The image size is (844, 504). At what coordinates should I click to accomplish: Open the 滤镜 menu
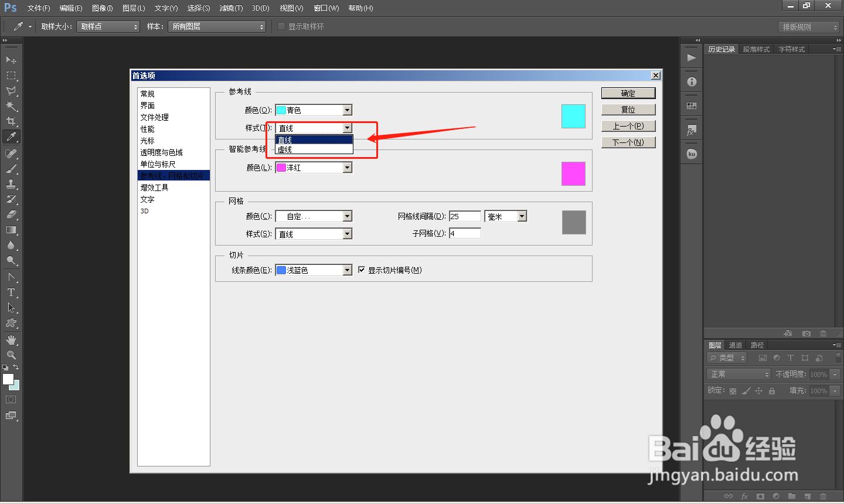(231, 8)
